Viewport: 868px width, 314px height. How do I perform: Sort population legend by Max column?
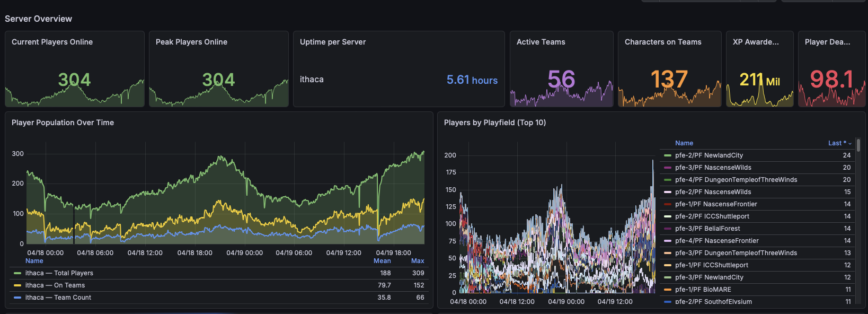coord(418,261)
